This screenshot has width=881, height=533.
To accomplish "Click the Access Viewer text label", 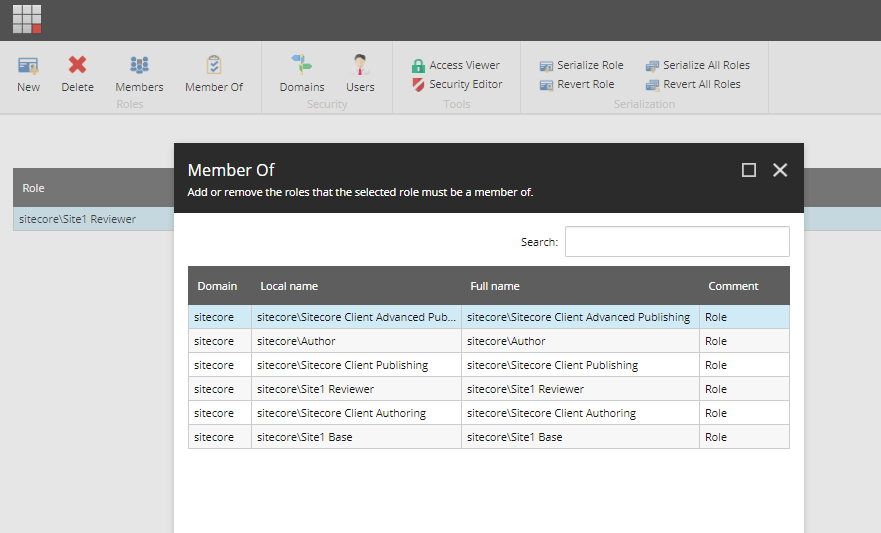I will click(465, 65).
